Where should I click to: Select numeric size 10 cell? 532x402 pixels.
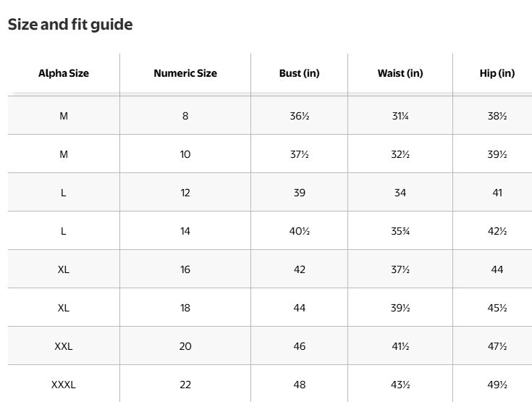coord(185,154)
